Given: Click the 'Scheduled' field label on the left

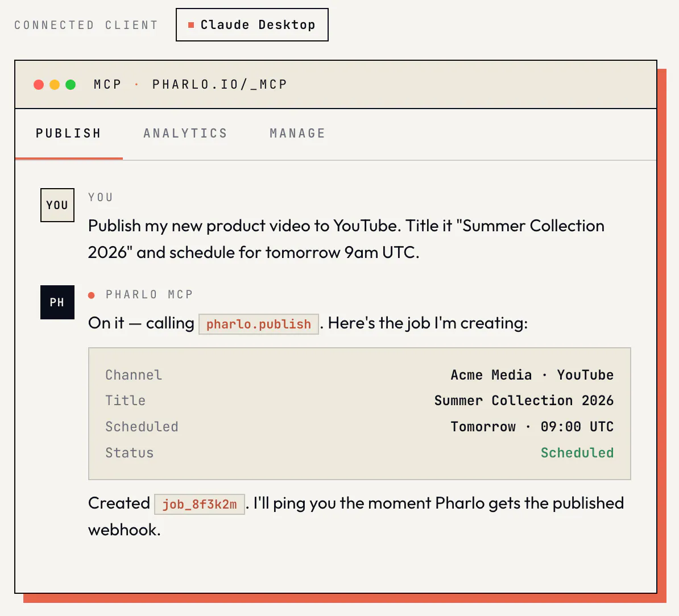Looking at the screenshot, I should [142, 427].
